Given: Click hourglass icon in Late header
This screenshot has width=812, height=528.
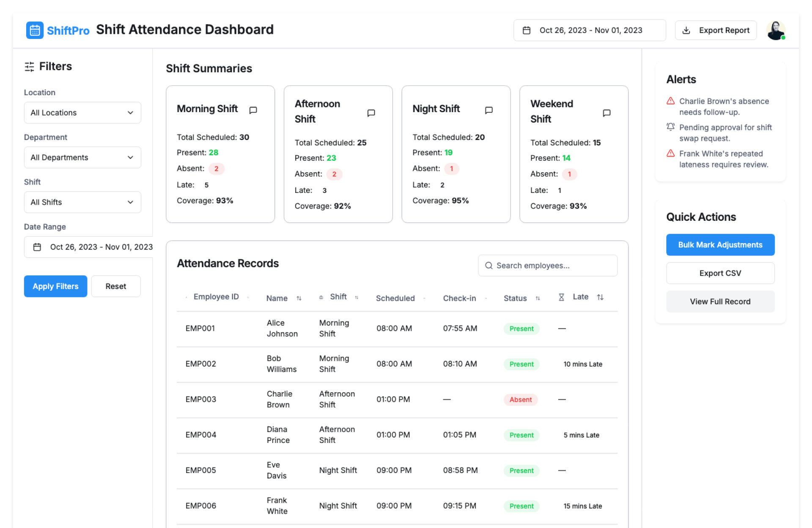Looking at the screenshot, I should 561,297.
